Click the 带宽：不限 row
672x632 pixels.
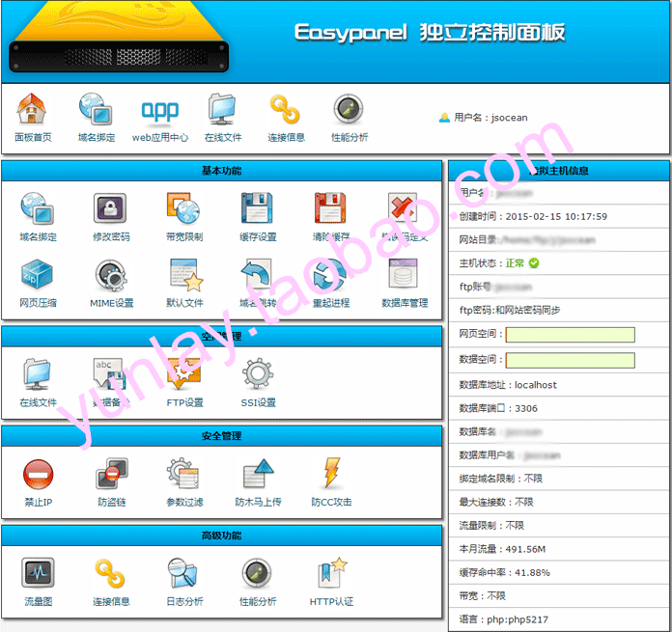pyautogui.click(x=559, y=596)
